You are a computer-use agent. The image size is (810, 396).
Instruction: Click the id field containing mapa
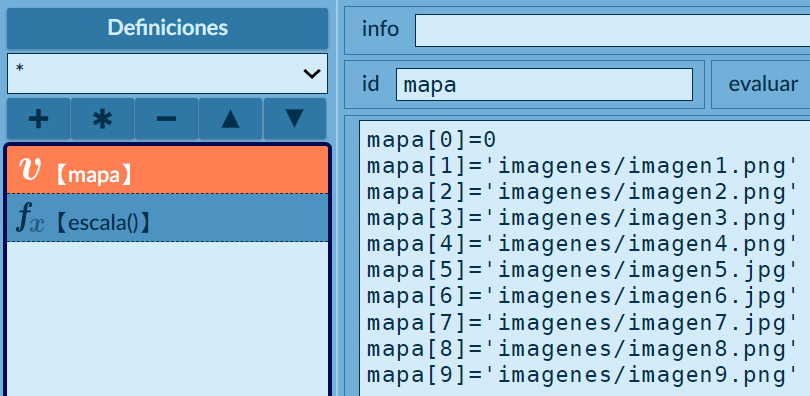[544, 85]
